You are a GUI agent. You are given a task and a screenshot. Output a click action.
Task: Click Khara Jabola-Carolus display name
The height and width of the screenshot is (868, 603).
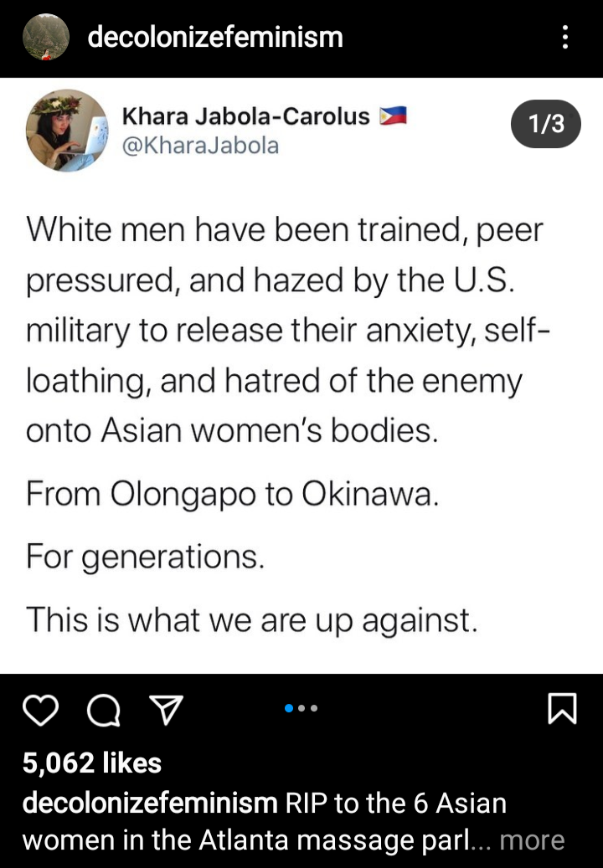(x=246, y=116)
